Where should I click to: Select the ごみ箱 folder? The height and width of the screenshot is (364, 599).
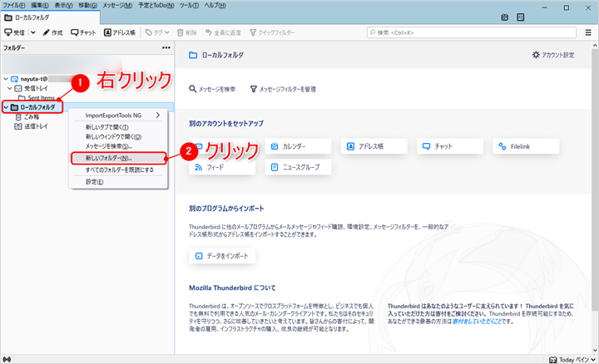coord(32,116)
